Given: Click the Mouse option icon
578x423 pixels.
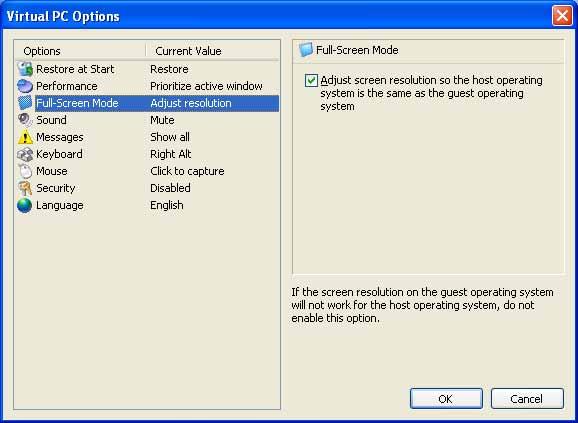Looking at the screenshot, I should point(25,171).
